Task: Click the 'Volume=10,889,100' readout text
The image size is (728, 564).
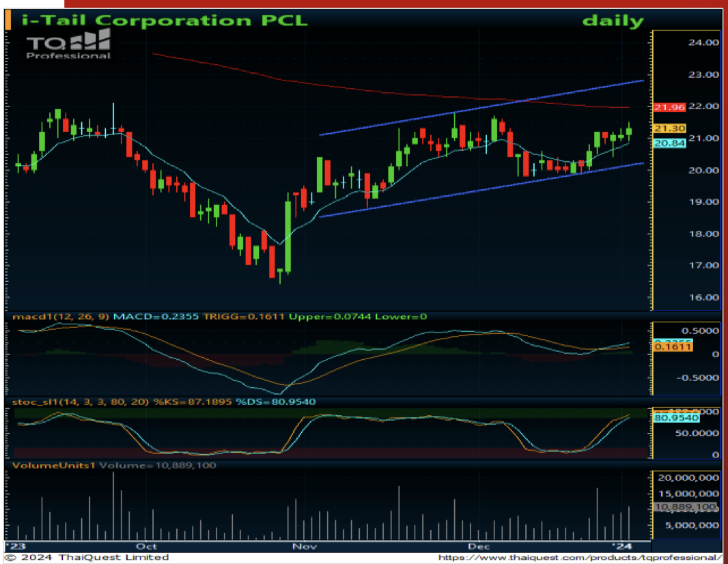Action: pyautogui.click(x=158, y=465)
